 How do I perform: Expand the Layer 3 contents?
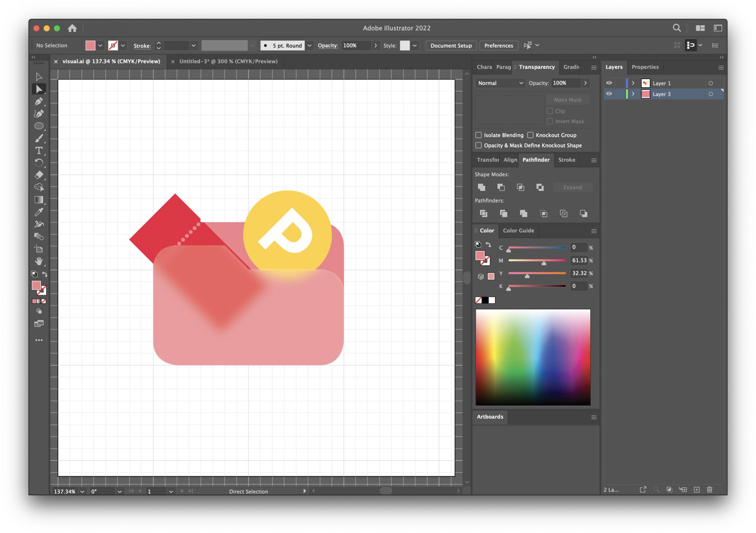633,94
